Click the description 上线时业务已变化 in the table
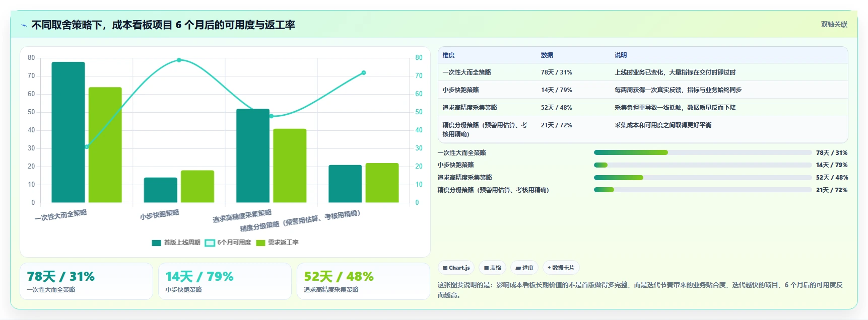The width and height of the screenshot is (868, 320). [675, 72]
